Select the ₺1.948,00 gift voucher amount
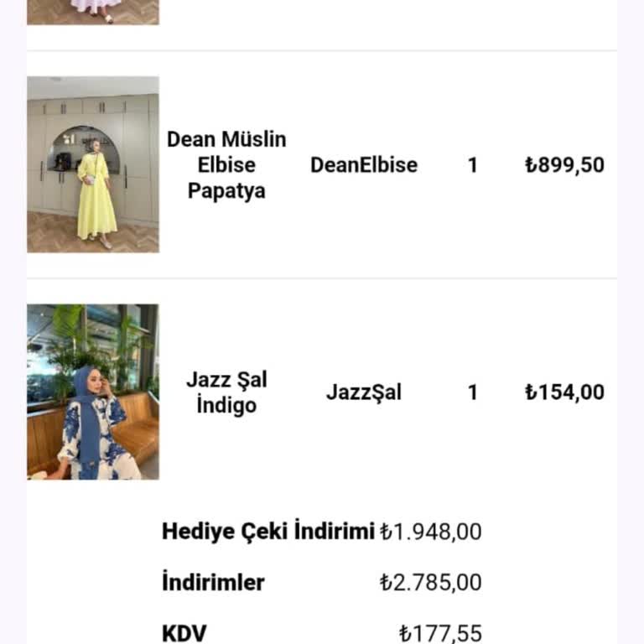644x644 pixels. (431, 532)
